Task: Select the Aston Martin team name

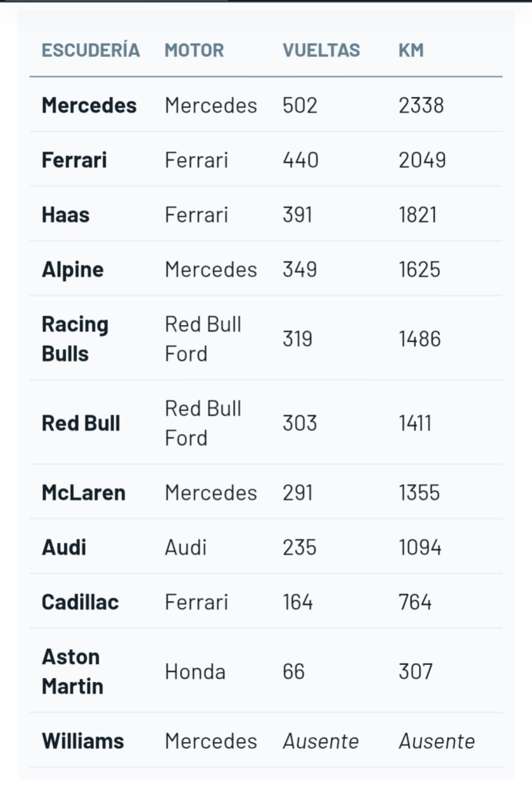Action: [72, 672]
